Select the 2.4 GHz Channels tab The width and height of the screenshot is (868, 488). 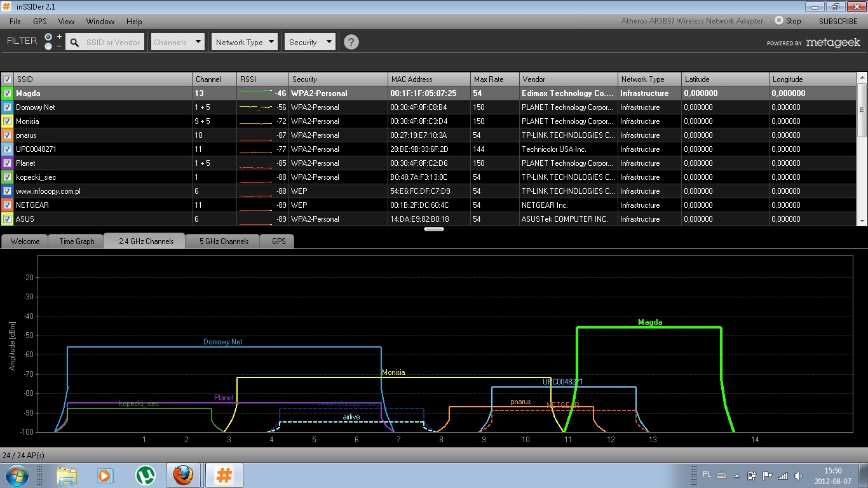coord(146,241)
